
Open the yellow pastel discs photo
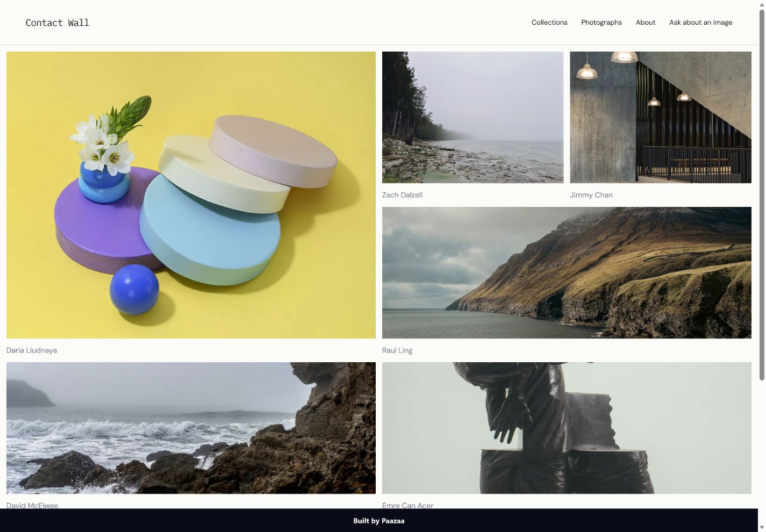[x=191, y=195]
